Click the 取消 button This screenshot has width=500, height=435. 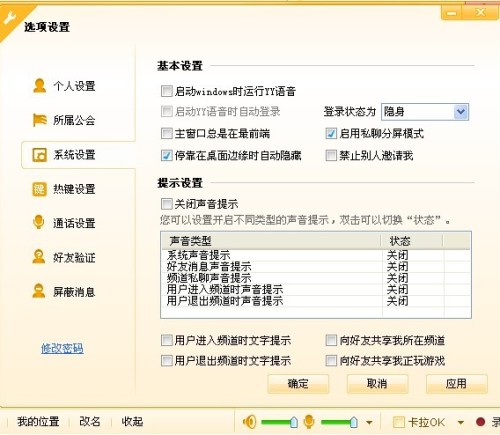[377, 384]
